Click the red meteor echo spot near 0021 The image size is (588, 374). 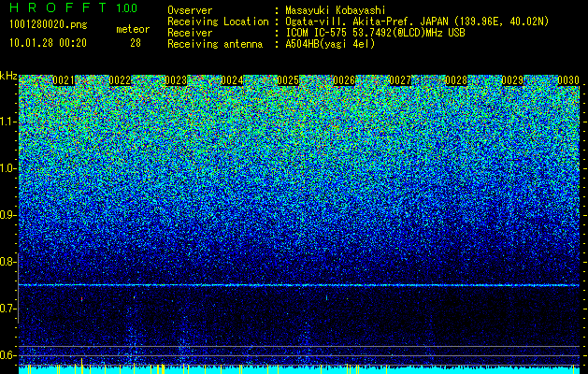[81, 299]
